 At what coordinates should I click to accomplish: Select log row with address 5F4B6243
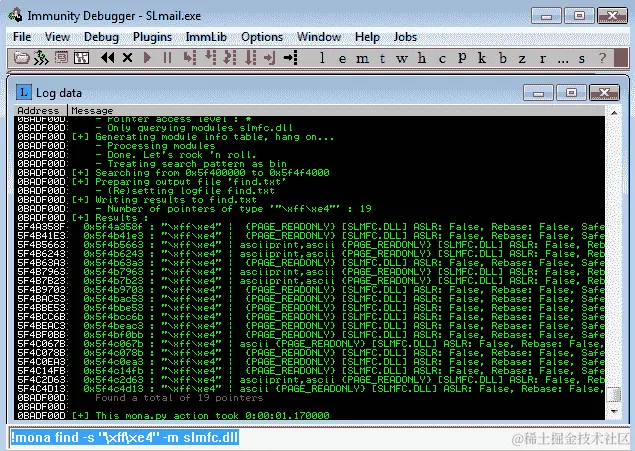310,254
